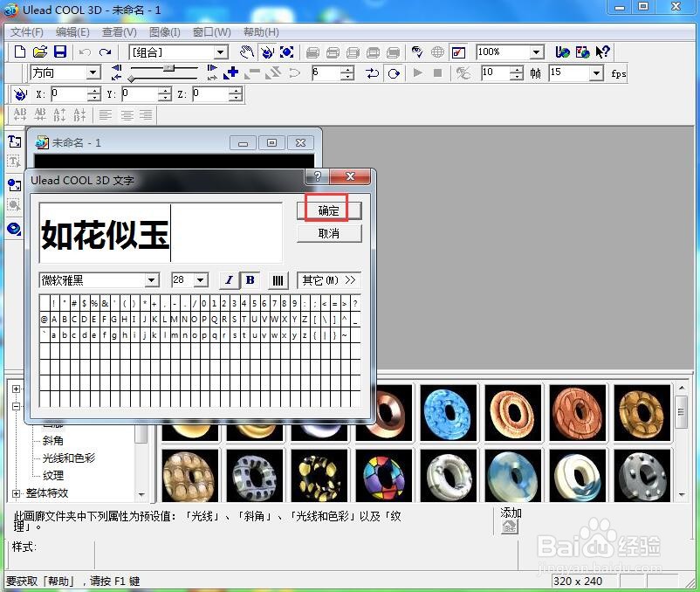This screenshot has height=592, width=700.
Task: Select the blue bubble ring preset thumbnail
Action: [449, 412]
